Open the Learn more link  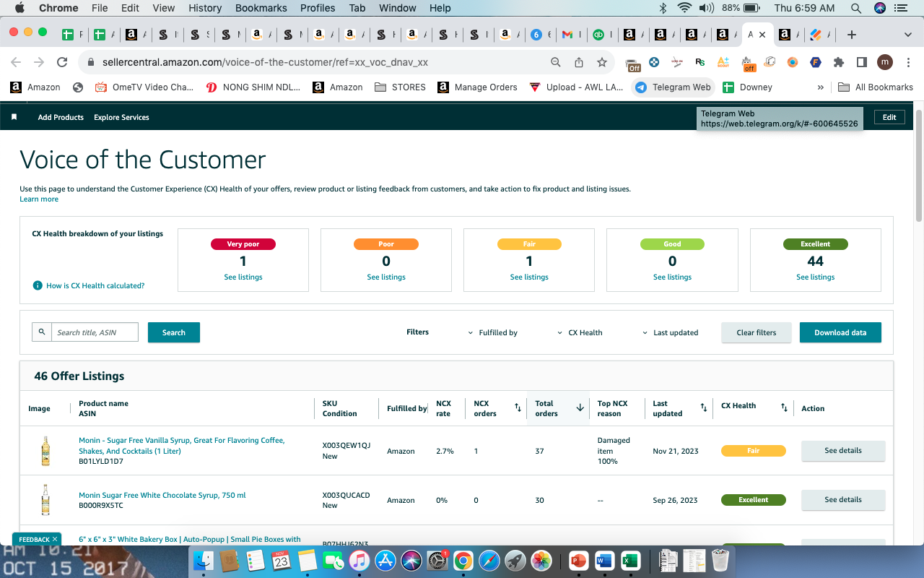pos(39,199)
